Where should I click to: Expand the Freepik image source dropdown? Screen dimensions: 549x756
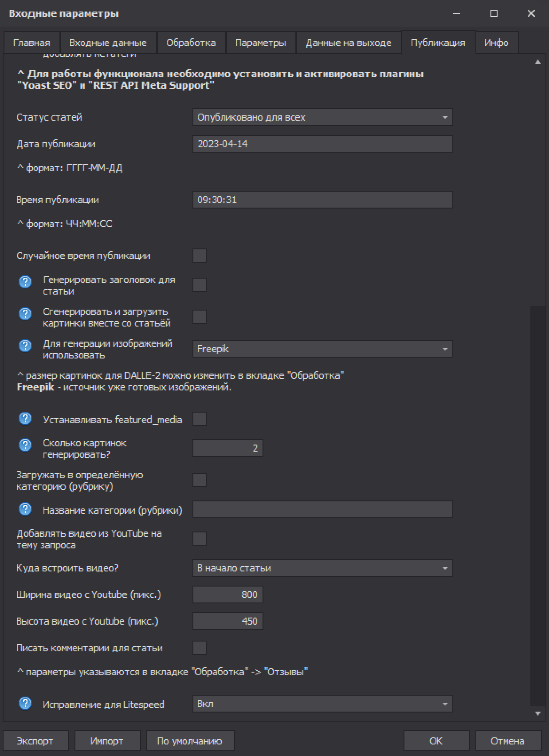click(x=322, y=349)
